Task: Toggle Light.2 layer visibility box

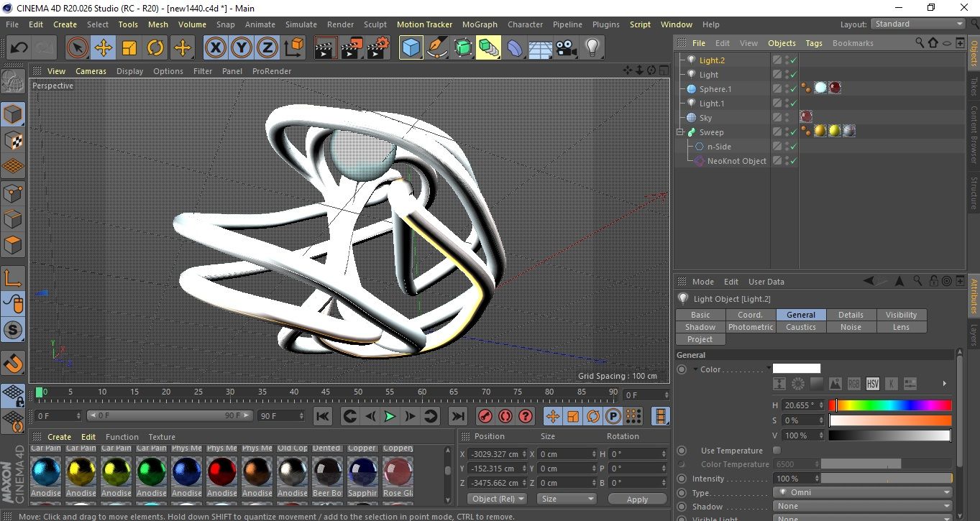Action: tap(777, 60)
